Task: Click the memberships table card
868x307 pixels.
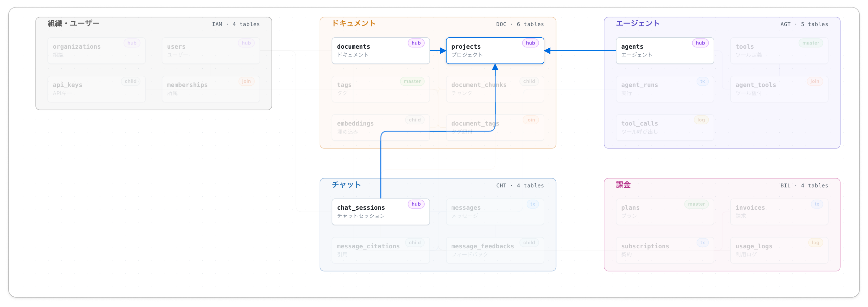Action: click(x=211, y=89)
